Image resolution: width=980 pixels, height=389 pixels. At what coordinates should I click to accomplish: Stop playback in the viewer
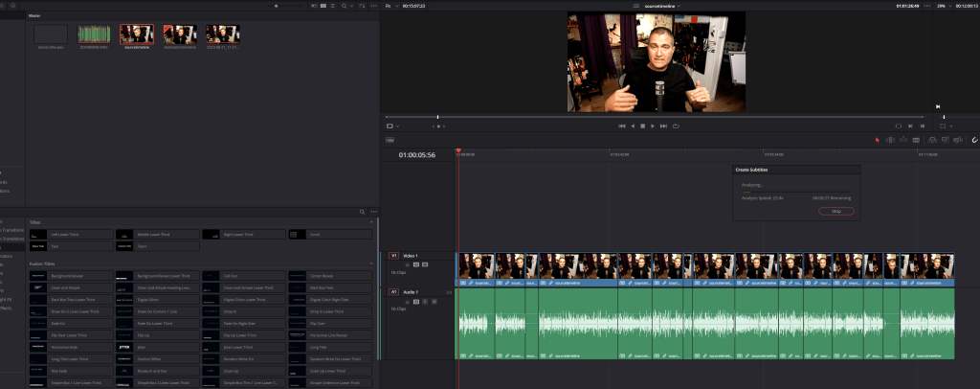tap(642, 126)
